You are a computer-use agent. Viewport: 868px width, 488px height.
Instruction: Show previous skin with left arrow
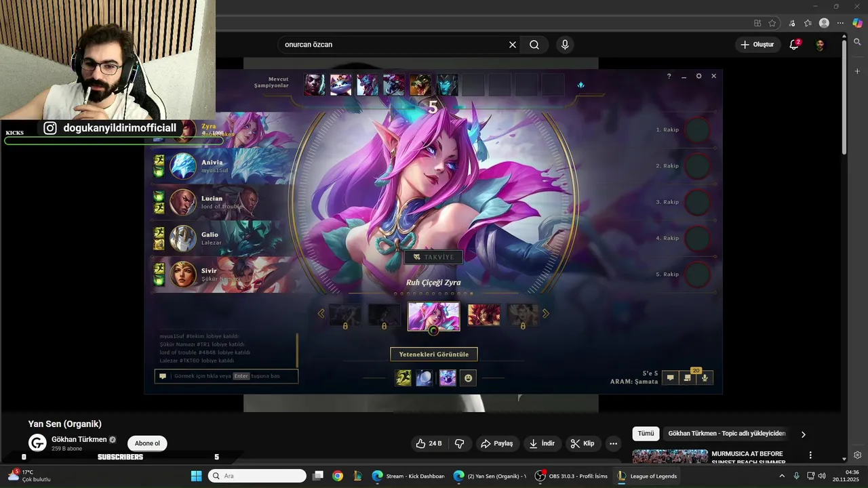click(321, 313)
